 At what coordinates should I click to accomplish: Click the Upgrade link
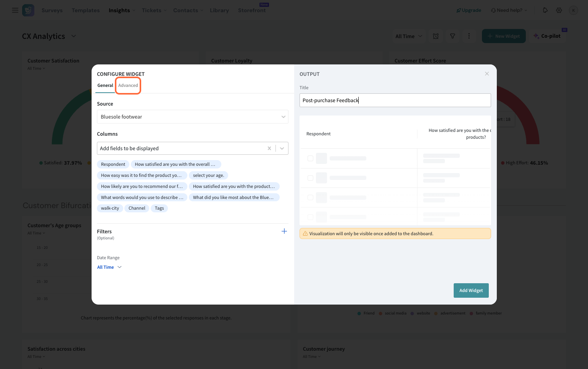point(469,10)
